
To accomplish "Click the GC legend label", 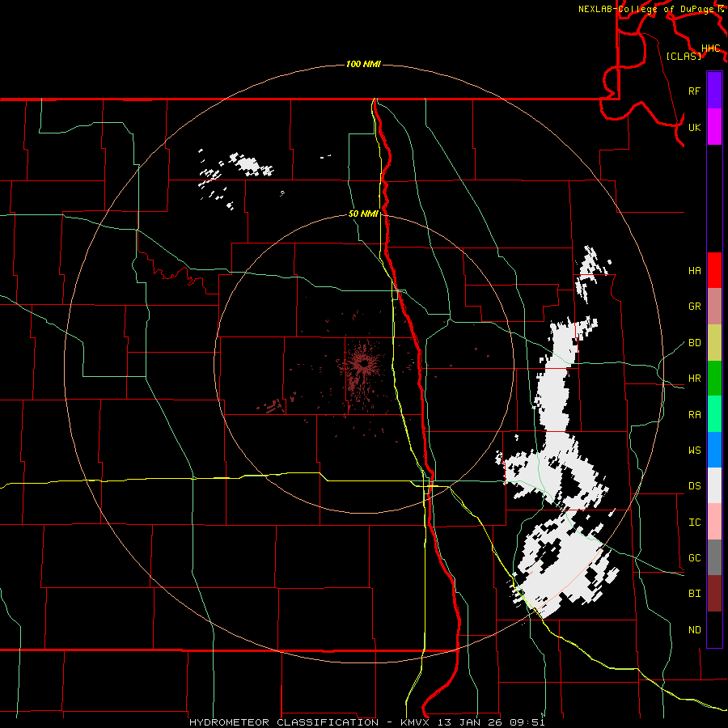I will click(x=694, y=558).
